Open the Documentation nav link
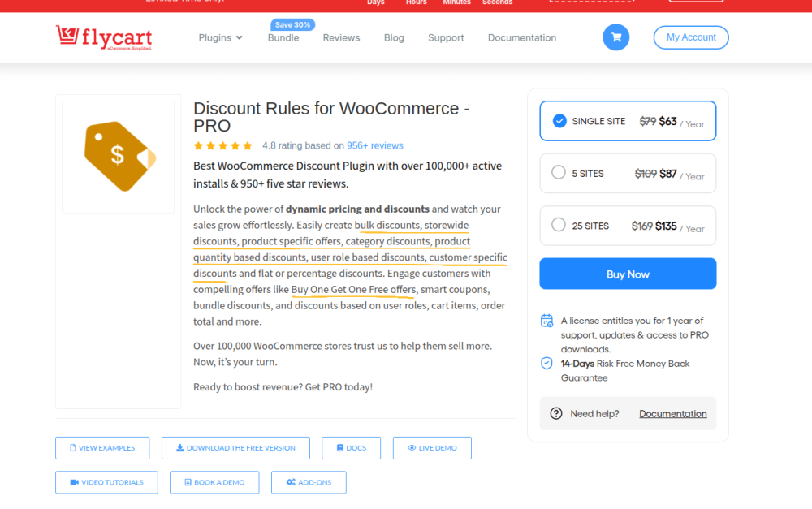The image size is (812, 509). 521,37
